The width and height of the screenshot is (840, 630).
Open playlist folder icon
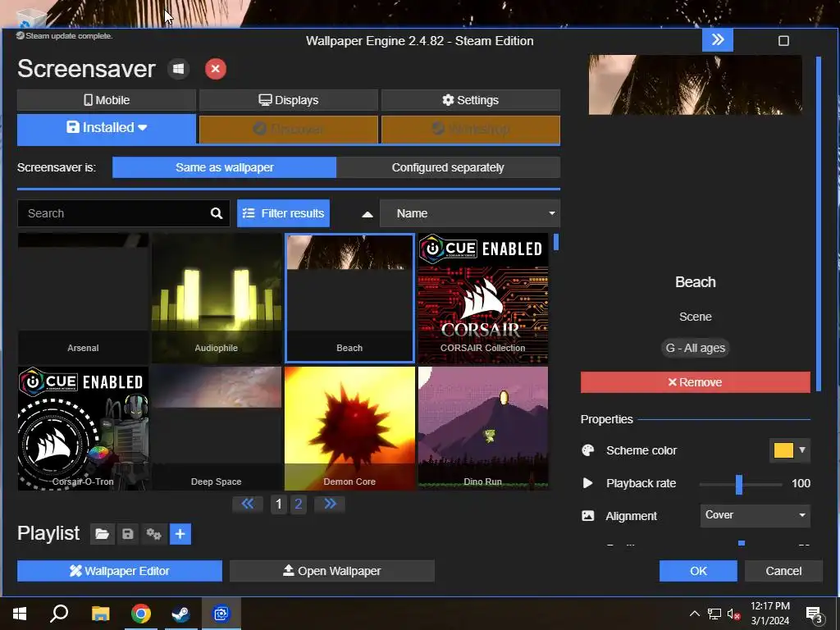tap(102, 534)
